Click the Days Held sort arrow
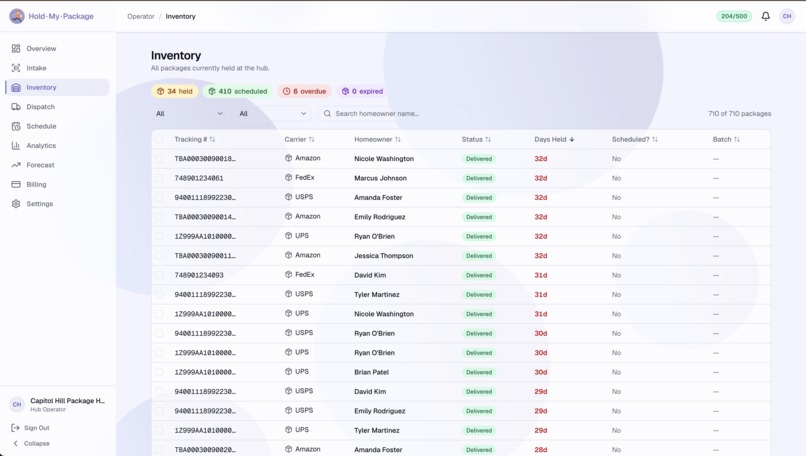This screenshot has height=456, width=806. pos(572,139)
